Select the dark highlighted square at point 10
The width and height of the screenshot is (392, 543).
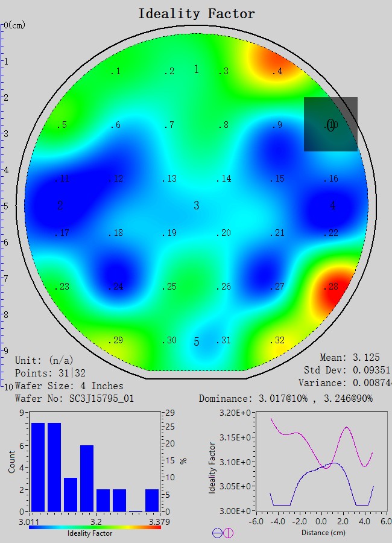tap(330, 124)
